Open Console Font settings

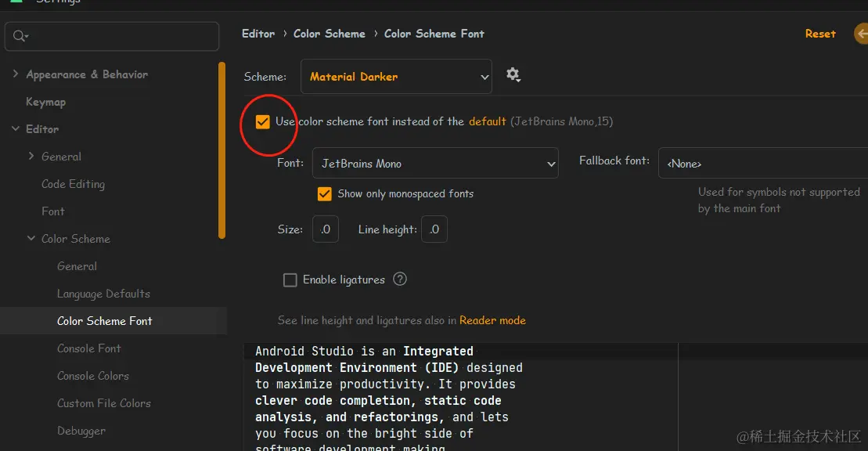[88, 348]
